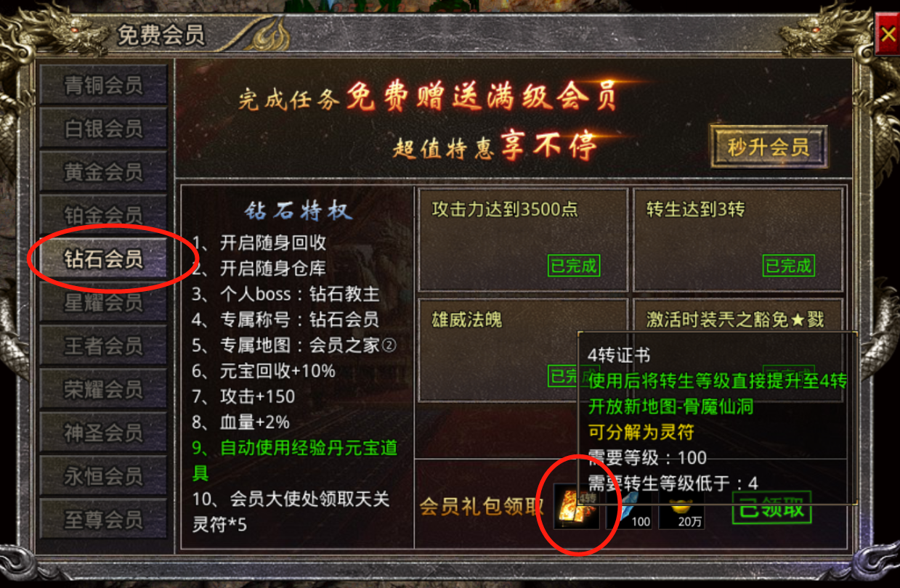
Task: Switch to the 铂金会员 tab
Action: (x=103, y=215)
